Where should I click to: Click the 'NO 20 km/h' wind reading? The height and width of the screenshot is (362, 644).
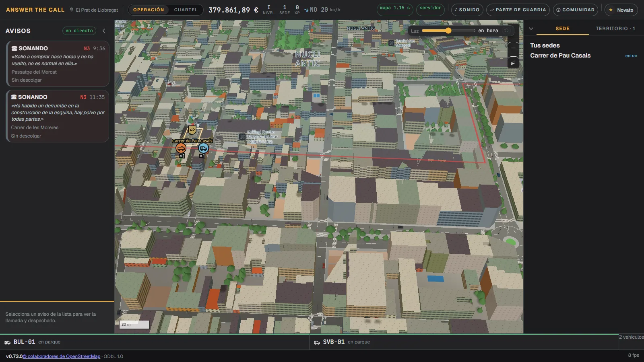click(x=325, y=10)
